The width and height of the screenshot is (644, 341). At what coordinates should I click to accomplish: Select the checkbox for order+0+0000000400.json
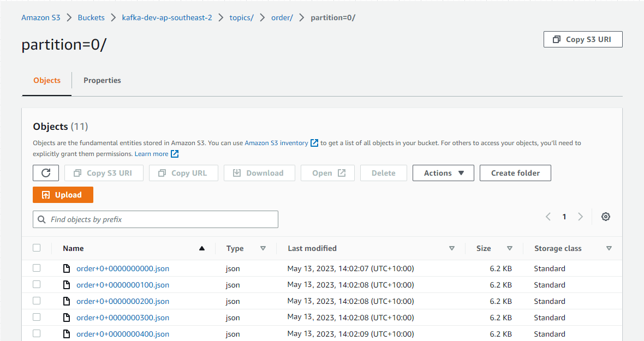[37, 333]
